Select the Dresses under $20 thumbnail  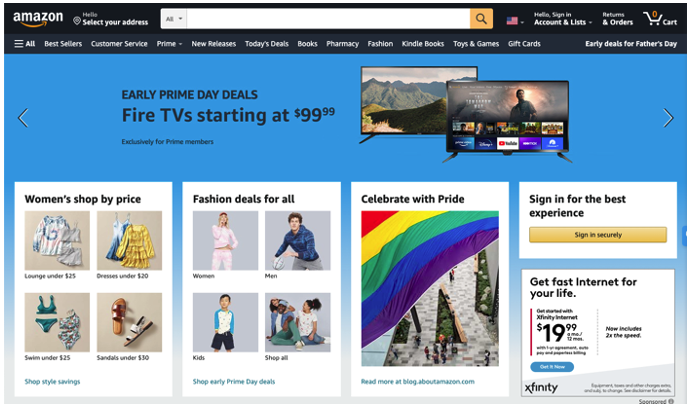(129, 241)
